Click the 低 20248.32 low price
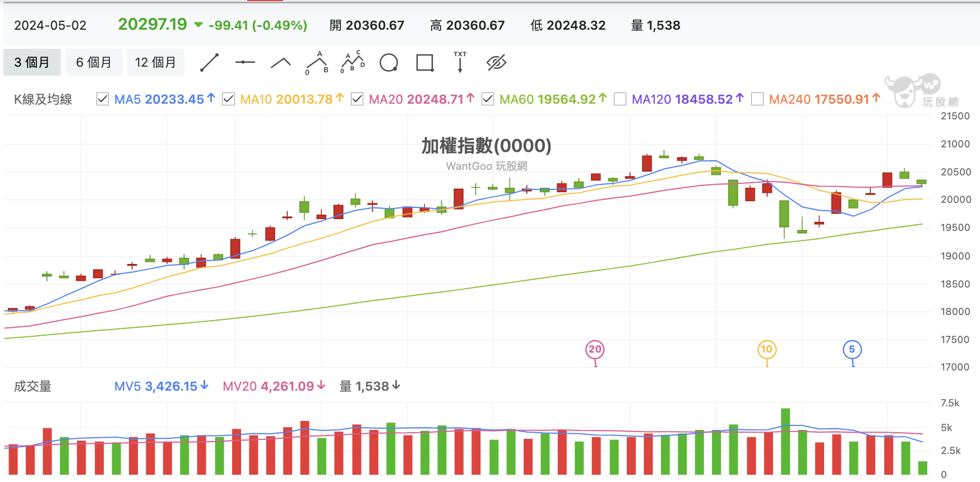This screenshot has width=980, height=482. click(568, 25)
